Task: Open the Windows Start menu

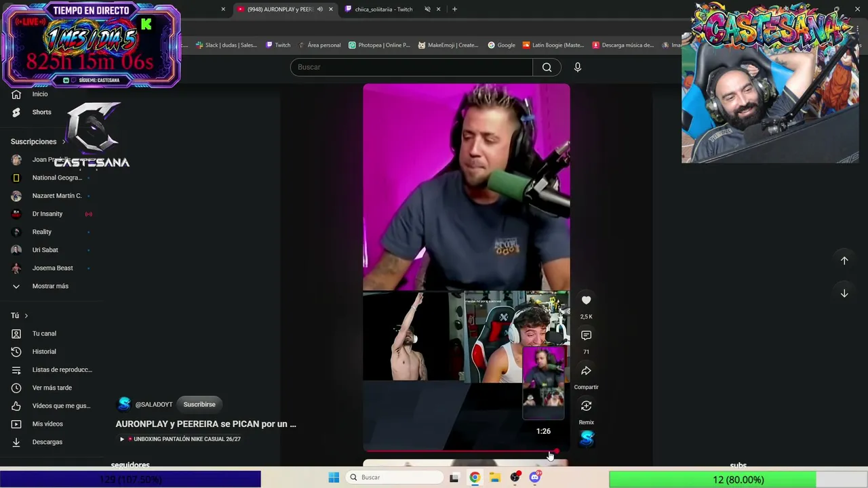Action: [x=334, y=478]
